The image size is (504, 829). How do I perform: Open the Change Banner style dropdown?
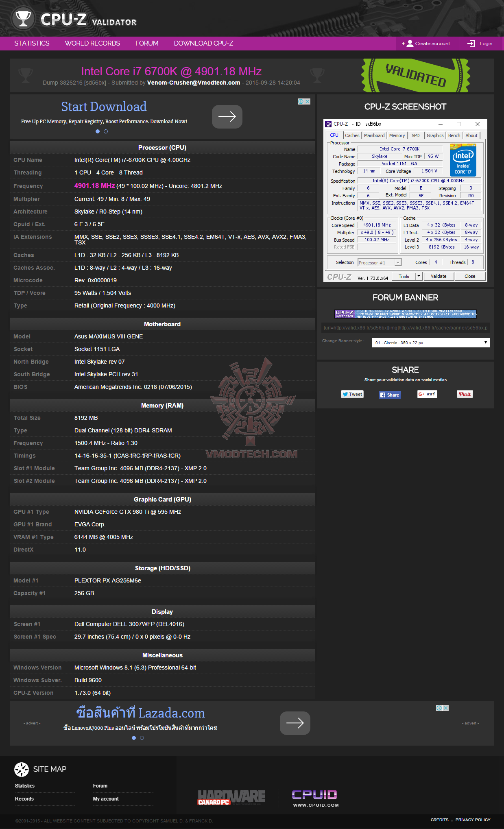[430, 343]
